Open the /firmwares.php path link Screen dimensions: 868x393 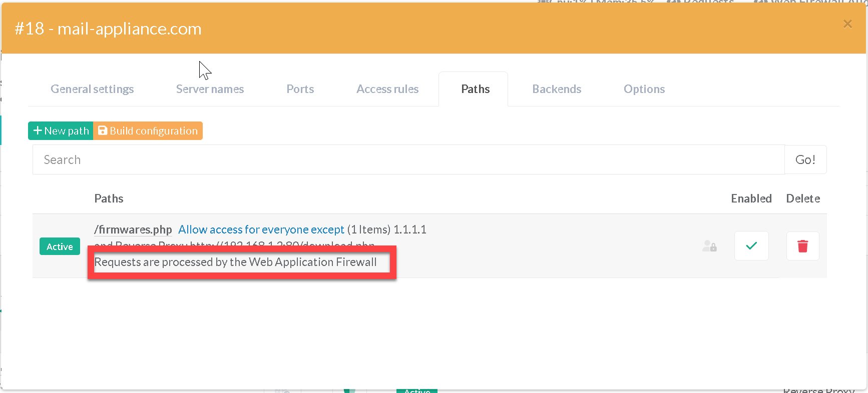133,229
